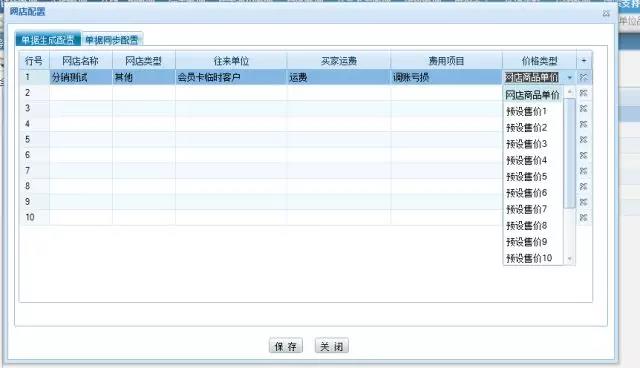Click the plus icon in table header
Image resolution: width=640 pixels, height=368 pixels.
click(x=584, y=61)
